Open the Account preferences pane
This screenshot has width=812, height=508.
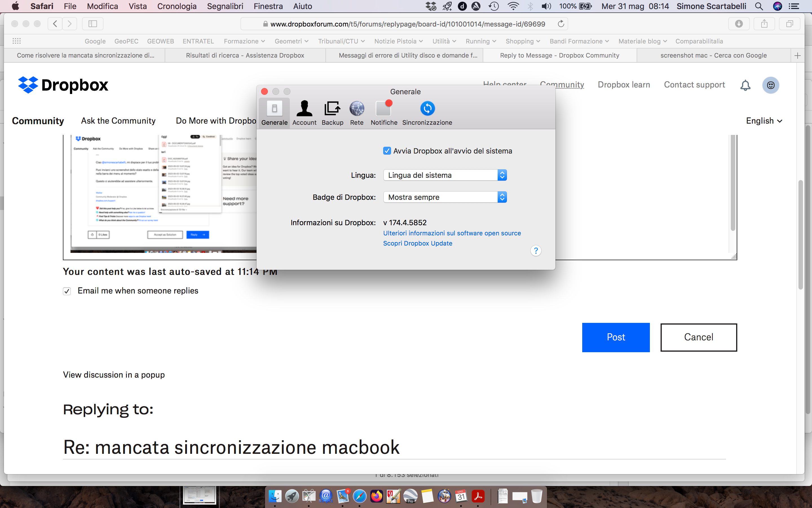304,113
